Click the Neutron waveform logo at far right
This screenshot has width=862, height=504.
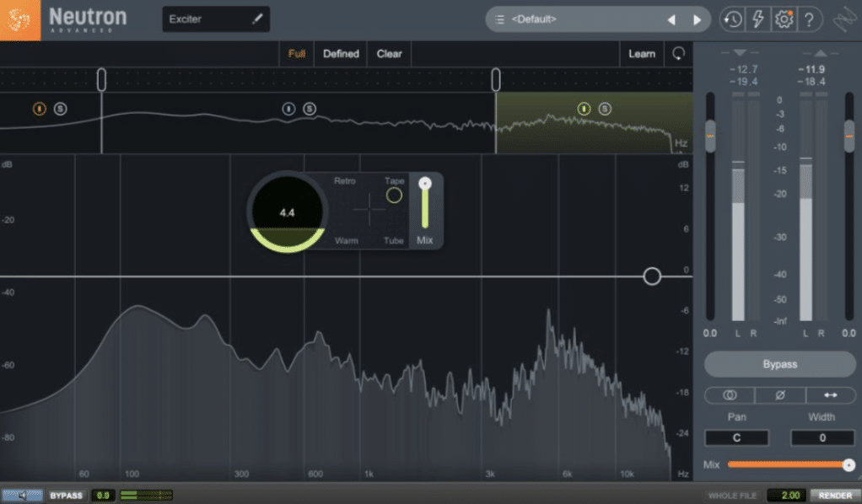844,19
